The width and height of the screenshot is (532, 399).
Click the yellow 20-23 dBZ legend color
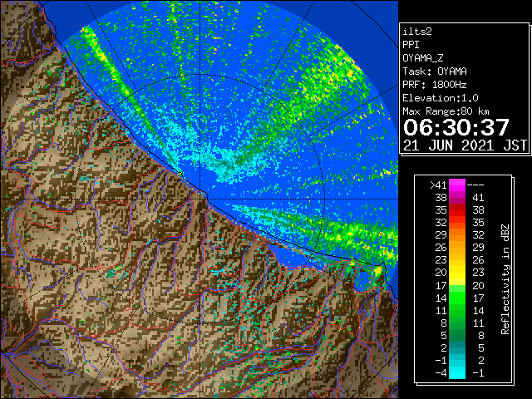click(457, 273)
